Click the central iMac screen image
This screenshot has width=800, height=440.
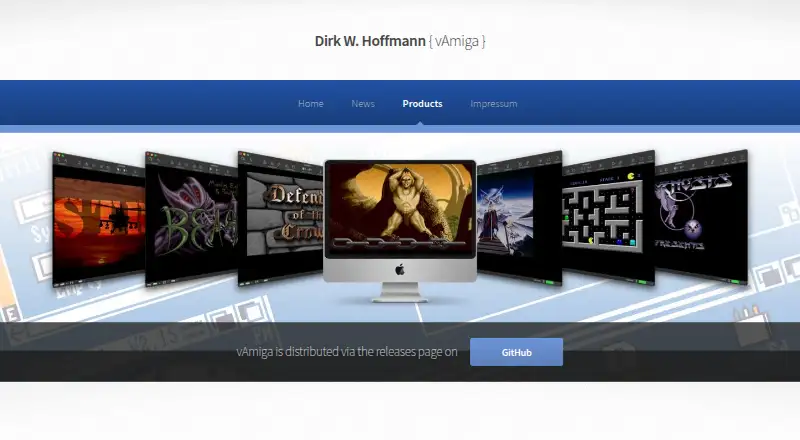tap(400, 208)
